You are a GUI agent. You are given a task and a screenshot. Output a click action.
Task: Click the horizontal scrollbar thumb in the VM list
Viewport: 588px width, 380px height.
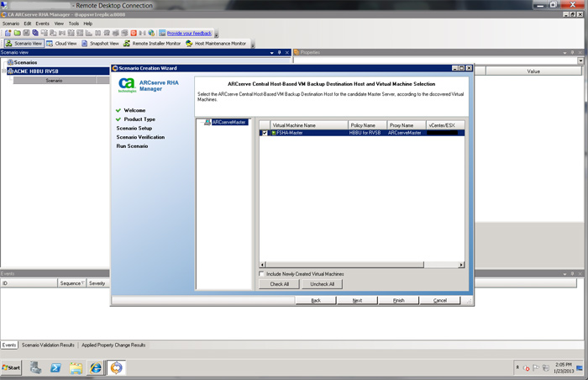coord(345,265)
